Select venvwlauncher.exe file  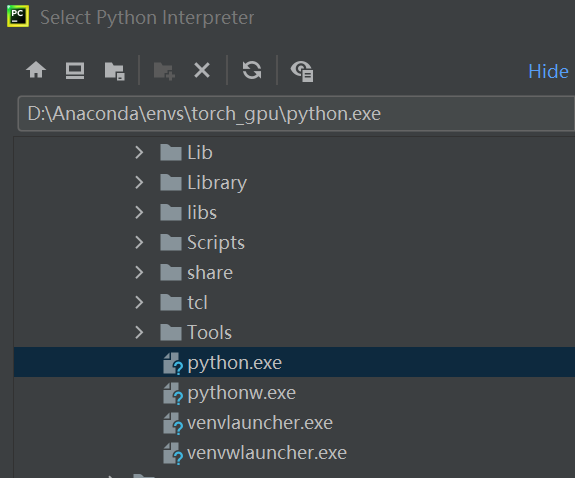[267, 453]
